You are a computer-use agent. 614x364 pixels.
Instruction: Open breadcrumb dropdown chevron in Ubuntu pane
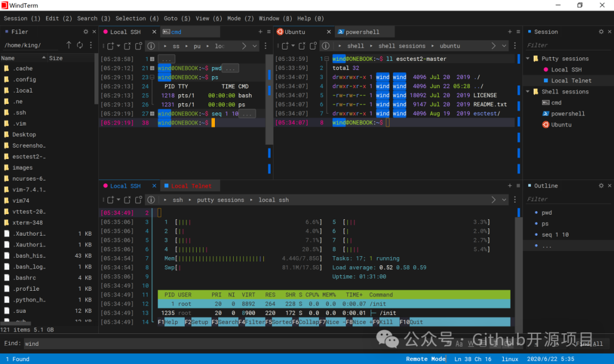[504, 46]
